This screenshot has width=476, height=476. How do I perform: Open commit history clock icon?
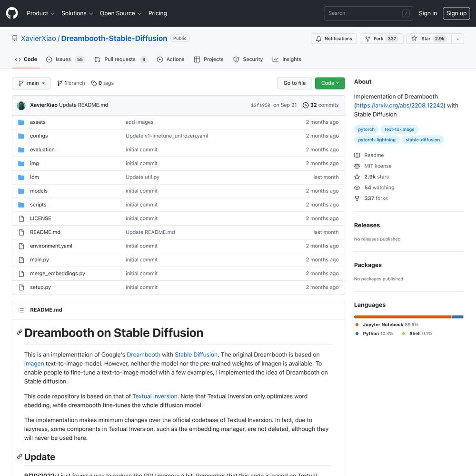306,105
